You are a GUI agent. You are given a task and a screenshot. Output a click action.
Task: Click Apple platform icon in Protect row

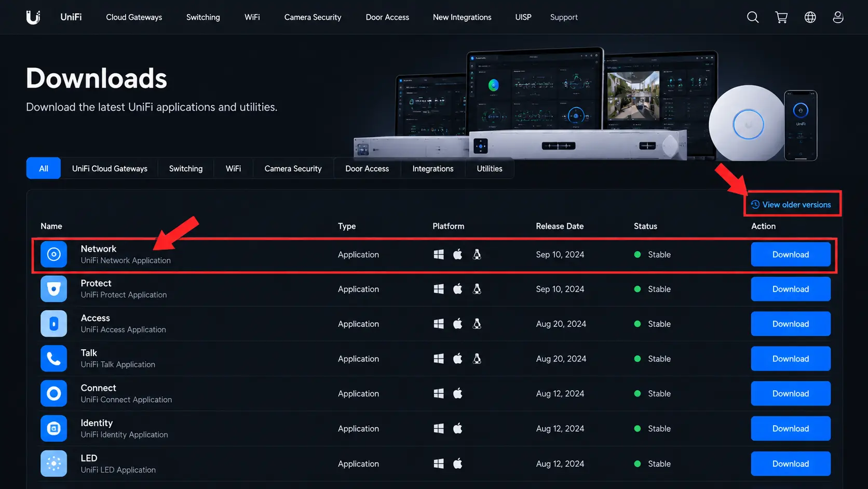[x=457, y=289]
